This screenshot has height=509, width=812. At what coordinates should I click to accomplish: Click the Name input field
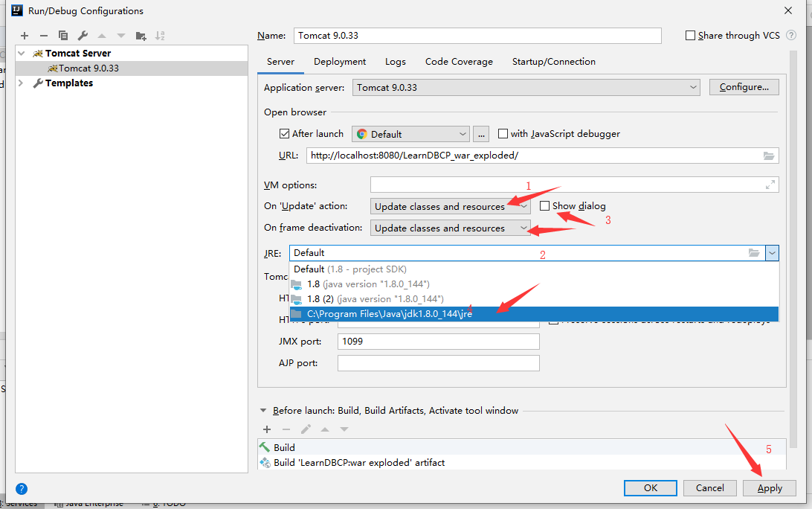pyautogui.click(x=477, y=36)
